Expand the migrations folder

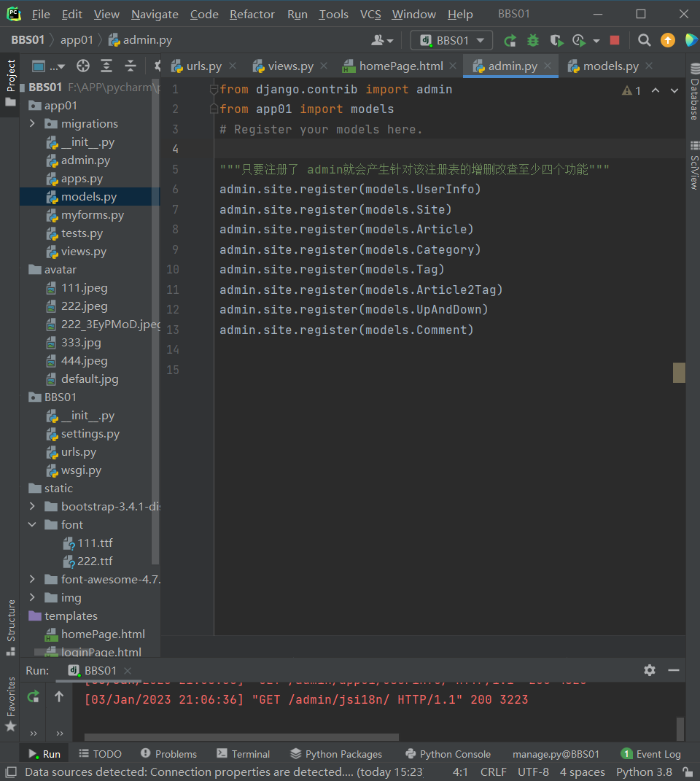(32, 124)
